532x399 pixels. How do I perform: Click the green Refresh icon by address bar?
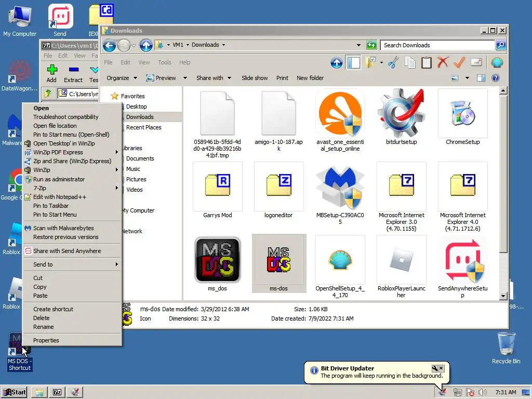371,45
